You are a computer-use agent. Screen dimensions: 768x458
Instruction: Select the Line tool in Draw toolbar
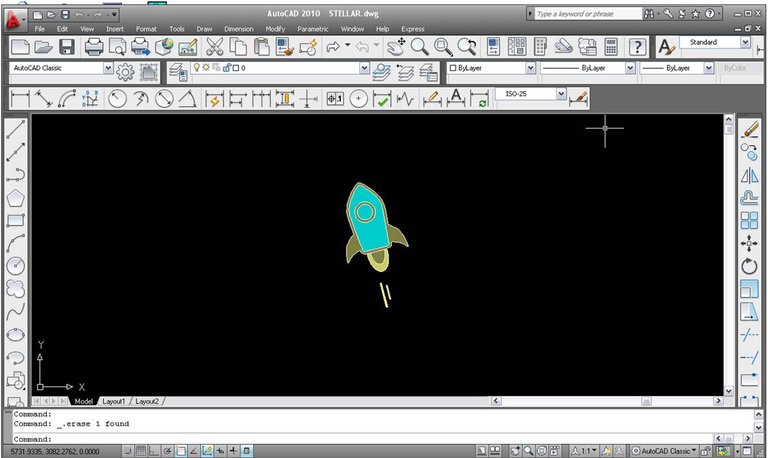point(16,130)
